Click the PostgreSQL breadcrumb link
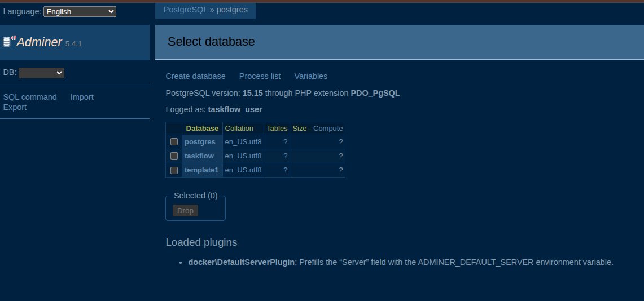644x301 pixels. click(186, 10)
